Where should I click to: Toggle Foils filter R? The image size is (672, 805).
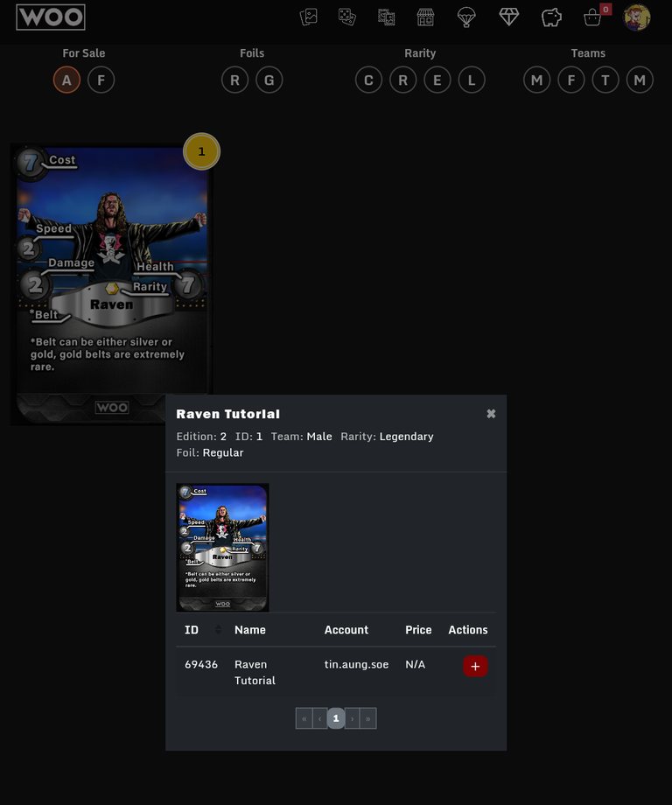(234, 80)
